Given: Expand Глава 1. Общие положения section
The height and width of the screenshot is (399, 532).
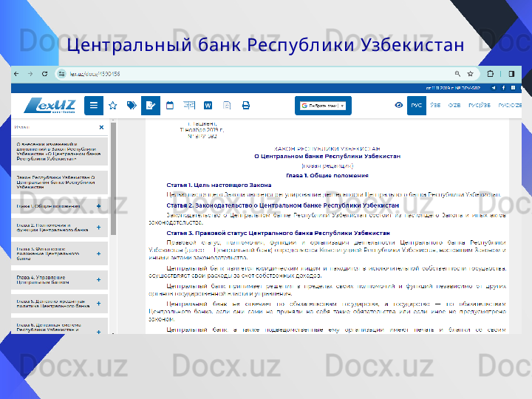Looking at the screenshot, I should pyautogui.click(x=98, y=205).
